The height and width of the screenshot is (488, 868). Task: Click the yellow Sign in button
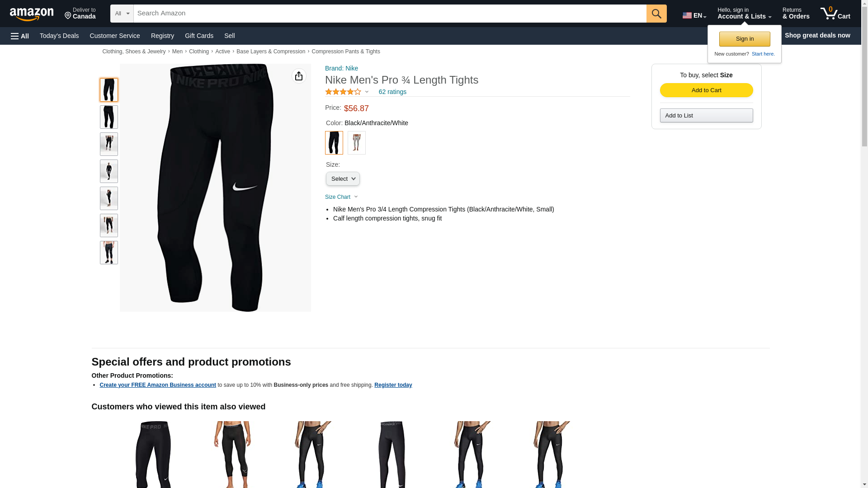click(745, 39)
